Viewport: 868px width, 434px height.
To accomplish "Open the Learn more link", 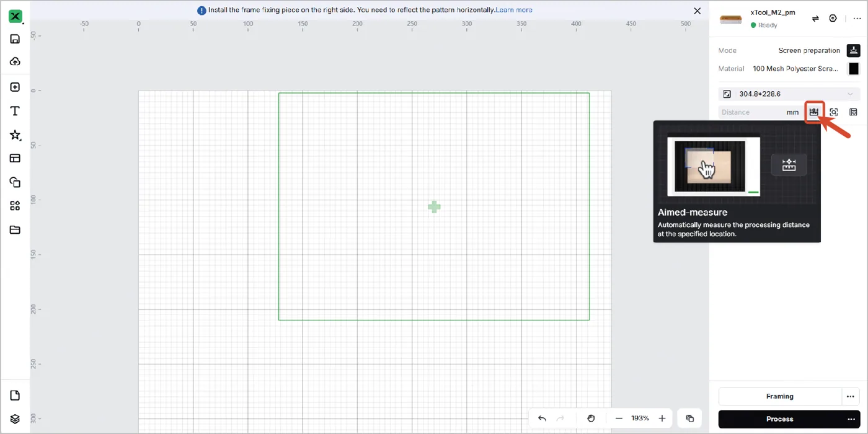I will coord(514,10).
